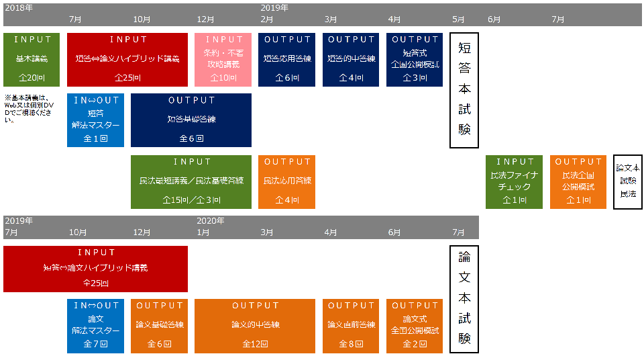Image resolution: width=644 pixels, height=354 pixels.
Task: Click the orange 論文基礎答練 全6回 block
Action: [159, 325]
